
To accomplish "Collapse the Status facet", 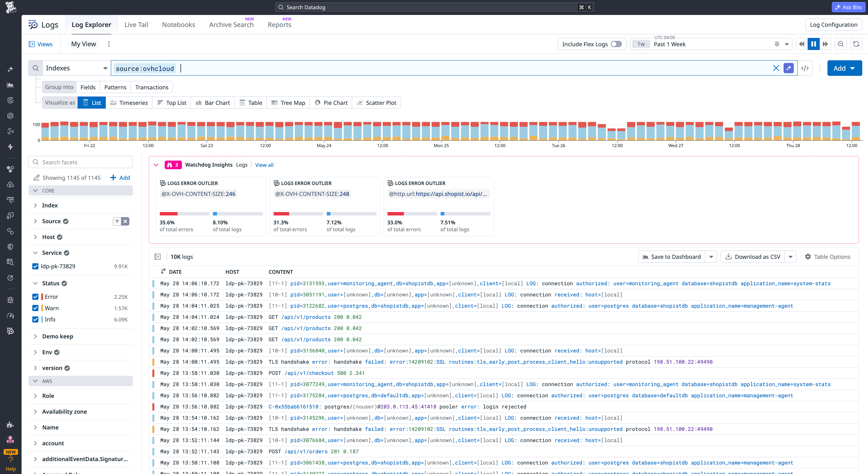I will tap(35, 283).
